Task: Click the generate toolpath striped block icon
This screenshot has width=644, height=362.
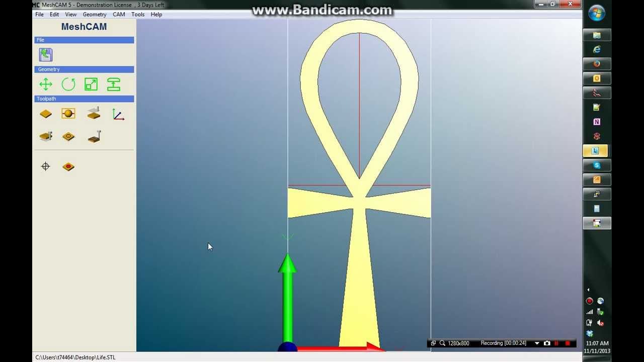Action: [94, 136]
